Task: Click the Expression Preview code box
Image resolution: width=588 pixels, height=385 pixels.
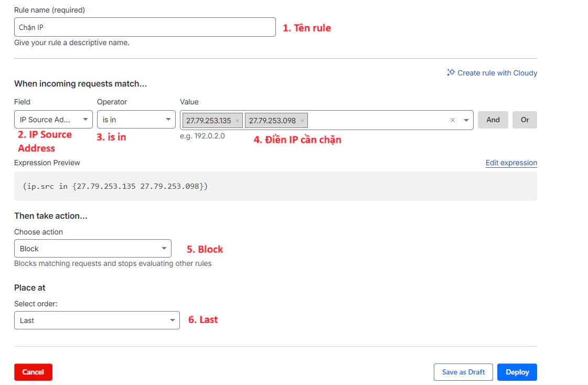Action: pos(275,186)
